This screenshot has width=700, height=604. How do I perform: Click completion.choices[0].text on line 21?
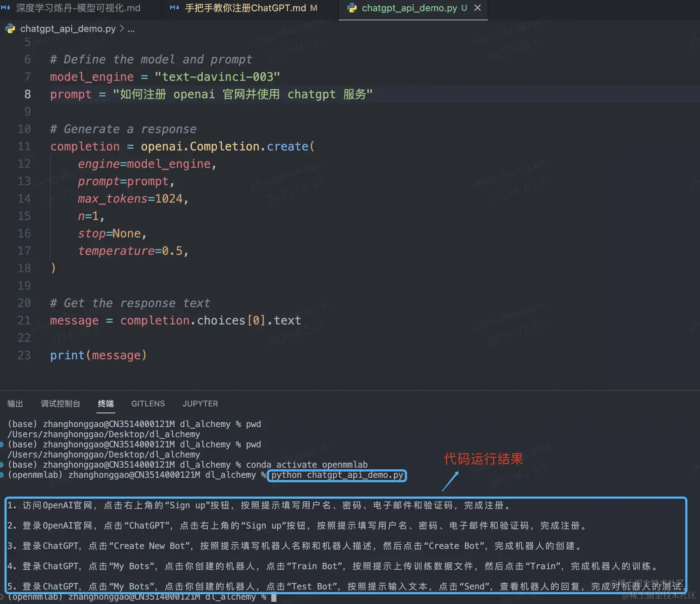(211, 321)
